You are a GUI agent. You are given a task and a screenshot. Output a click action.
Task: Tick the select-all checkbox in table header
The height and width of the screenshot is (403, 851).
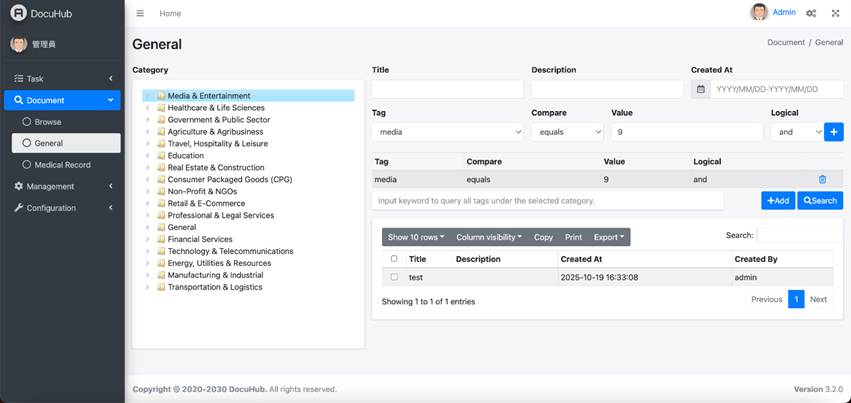pos(394,259)
